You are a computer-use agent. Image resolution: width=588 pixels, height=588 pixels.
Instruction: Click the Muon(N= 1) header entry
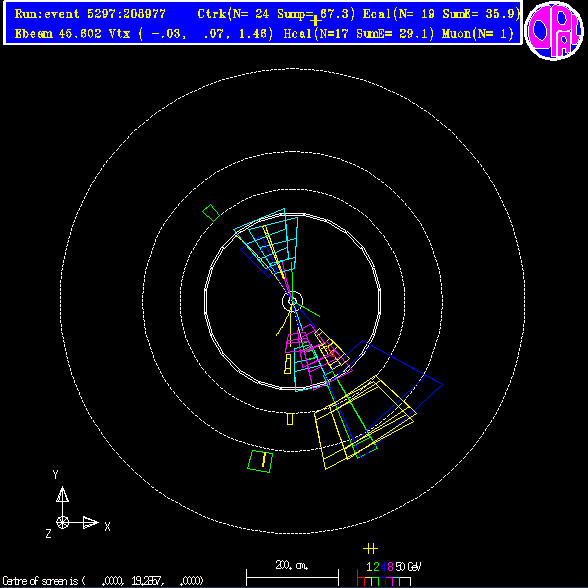pyautogui.click(x=477, y=34)
